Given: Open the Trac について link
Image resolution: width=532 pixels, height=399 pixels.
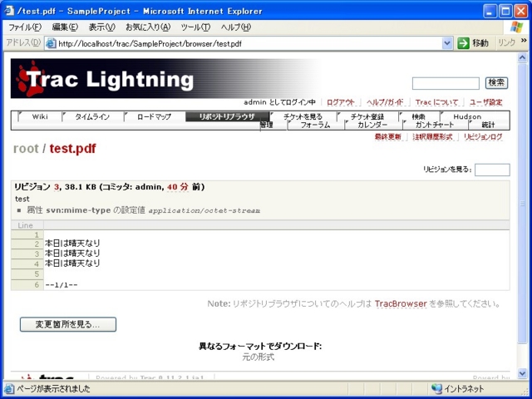Looking at the screenshot, I should coord(437,102).
